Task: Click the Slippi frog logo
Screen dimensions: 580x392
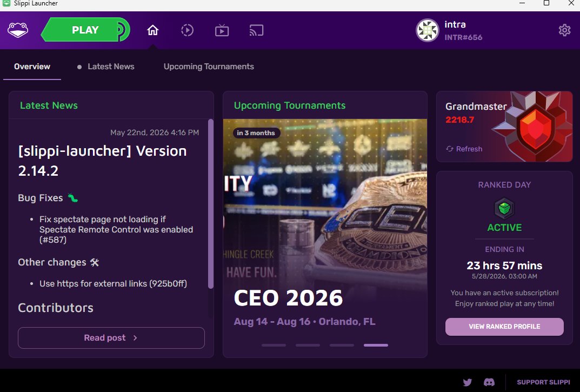Action: [x=18, y=30]
